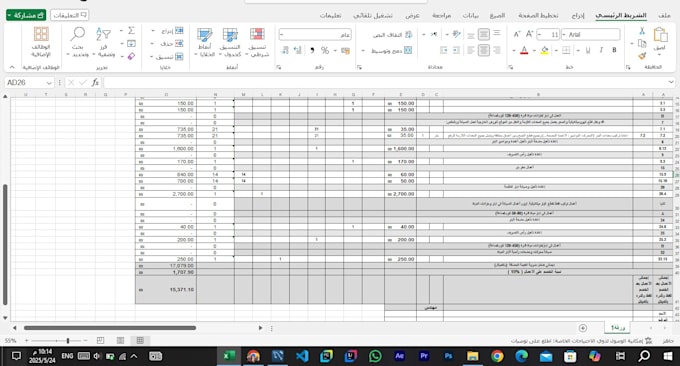680x366 pixels.
Task: Open the number format (عام) combo box
Action: 315,34
